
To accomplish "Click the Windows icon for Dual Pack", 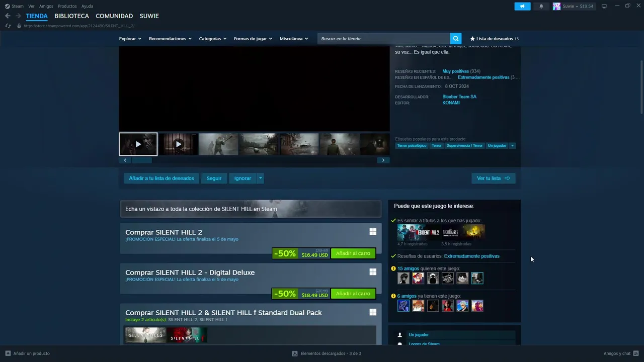I will coord(373,312).
